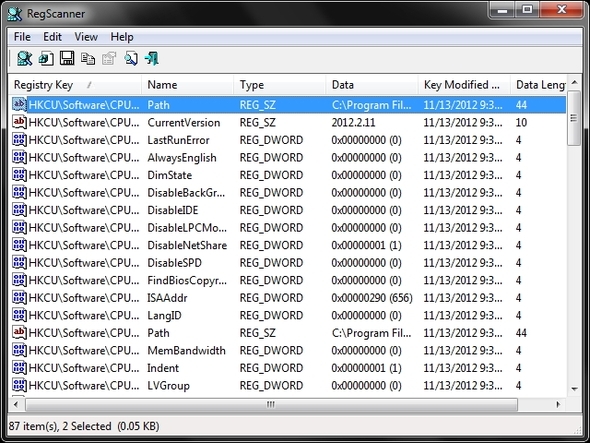Select the LVGroup row name

click(x=168, y=385)
